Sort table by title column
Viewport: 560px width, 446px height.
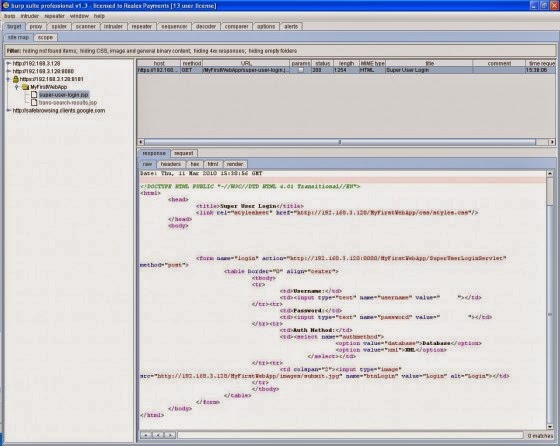click(429, 63)
